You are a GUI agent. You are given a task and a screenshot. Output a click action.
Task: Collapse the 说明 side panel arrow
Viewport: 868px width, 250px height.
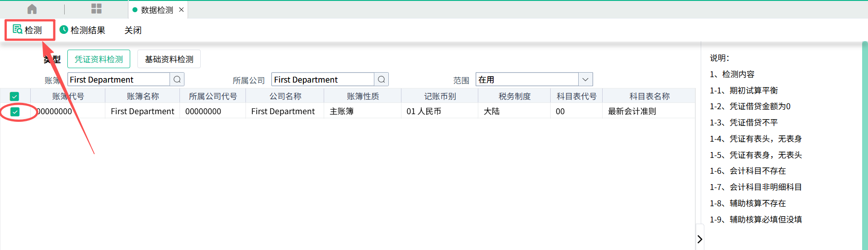pyautogui.click(x=699, y=239)
